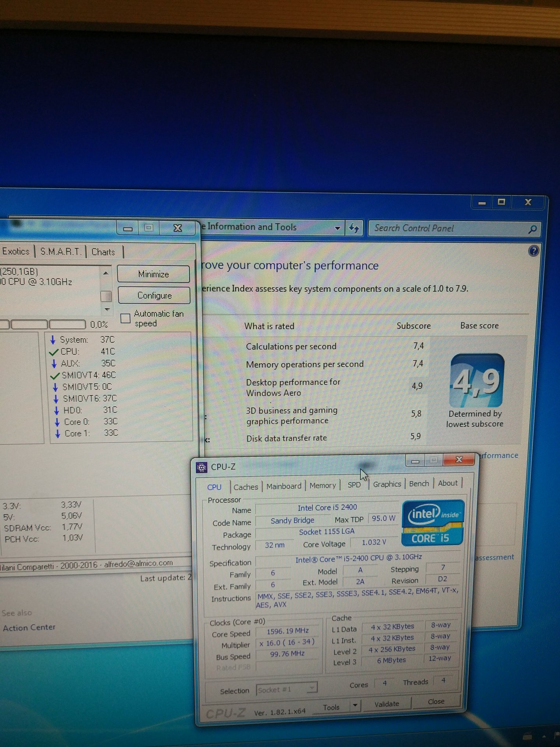Switch to the Caches tab in CPU-Z

[x=246, y=487]
